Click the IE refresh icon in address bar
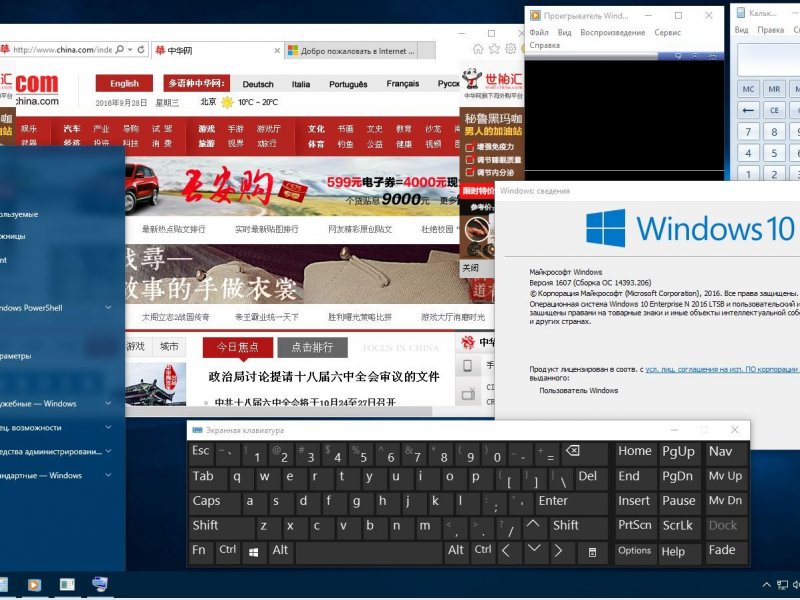The image size is (800, 600). [141, 49]
